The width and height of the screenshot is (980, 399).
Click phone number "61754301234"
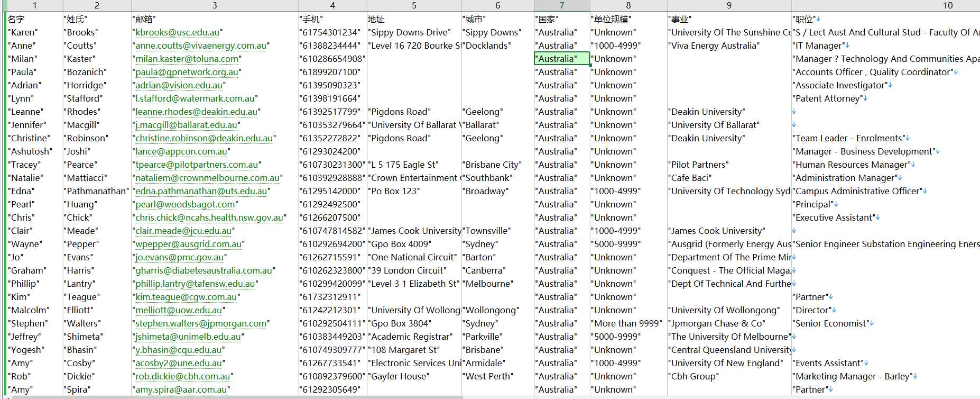pyautogui.click(x=332, y=32)
